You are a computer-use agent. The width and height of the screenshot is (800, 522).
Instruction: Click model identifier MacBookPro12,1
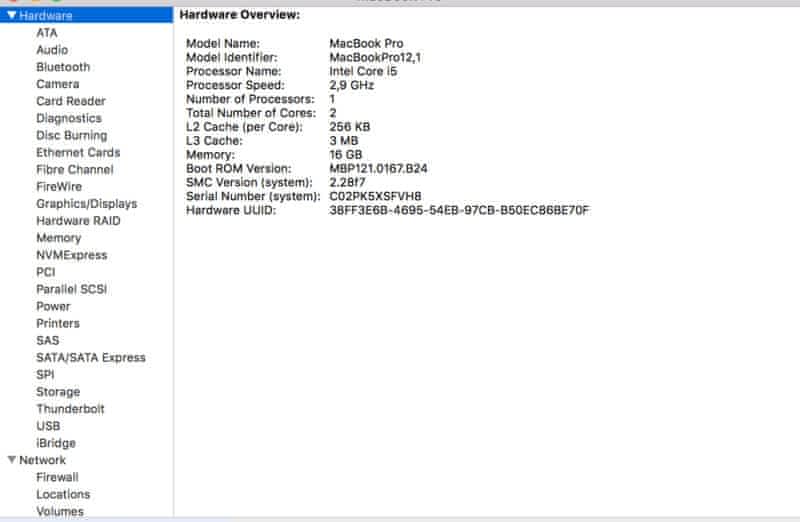(x=376, y=57)
